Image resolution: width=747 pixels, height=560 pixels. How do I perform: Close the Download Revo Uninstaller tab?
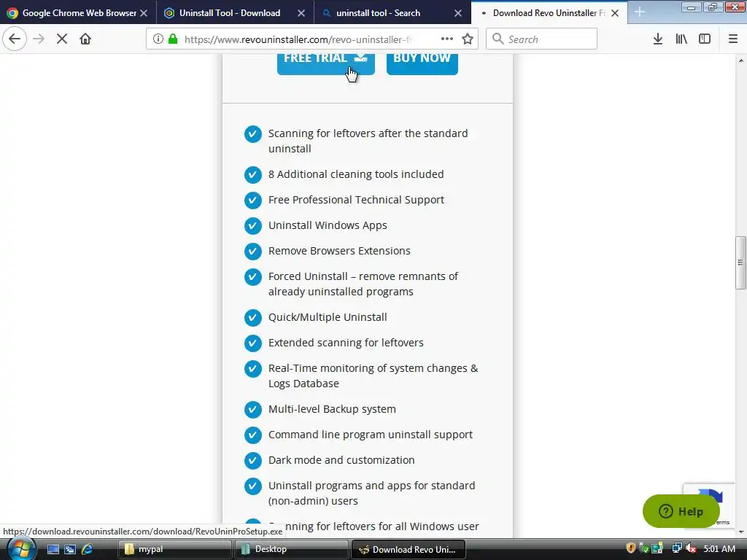click(615, 13)
